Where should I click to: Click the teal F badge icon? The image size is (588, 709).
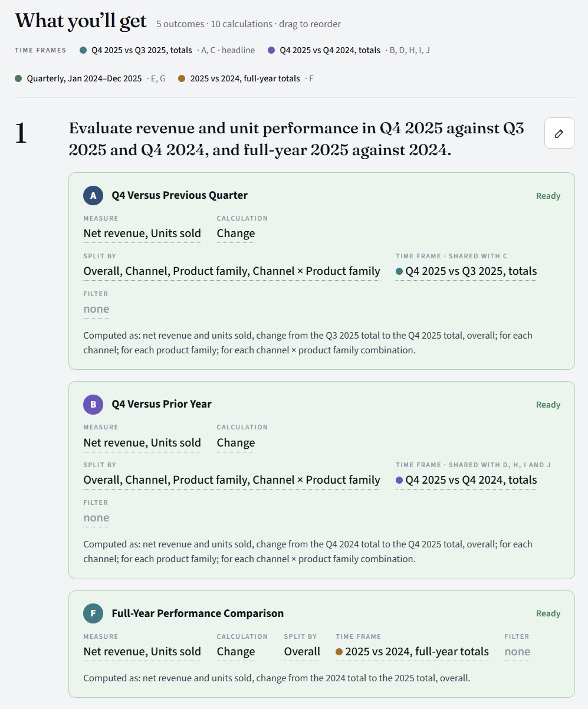93,613
